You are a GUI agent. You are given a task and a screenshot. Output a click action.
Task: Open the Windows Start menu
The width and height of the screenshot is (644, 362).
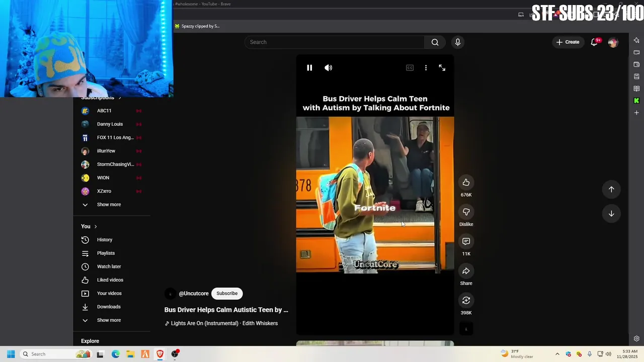click(11, 354)
